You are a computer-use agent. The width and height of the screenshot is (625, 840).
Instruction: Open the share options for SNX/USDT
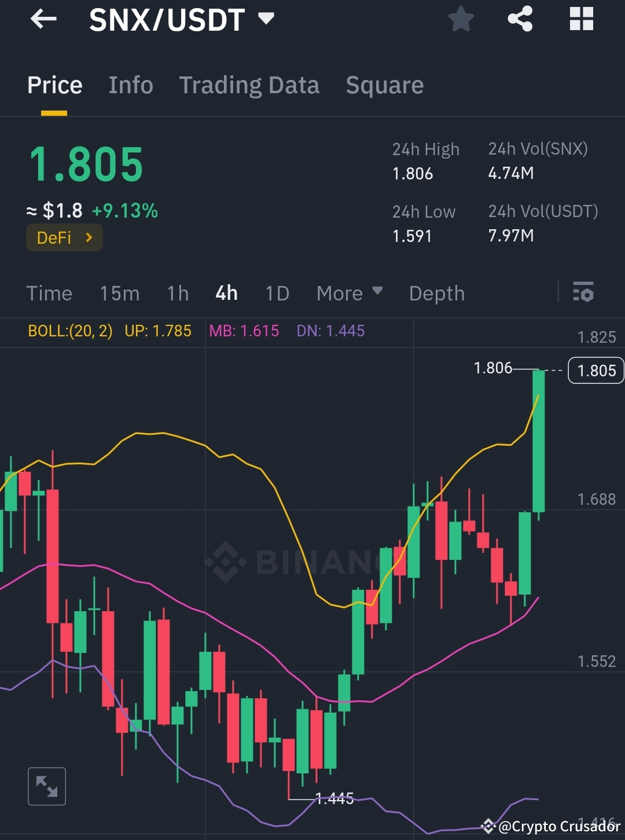pos(520,19)
